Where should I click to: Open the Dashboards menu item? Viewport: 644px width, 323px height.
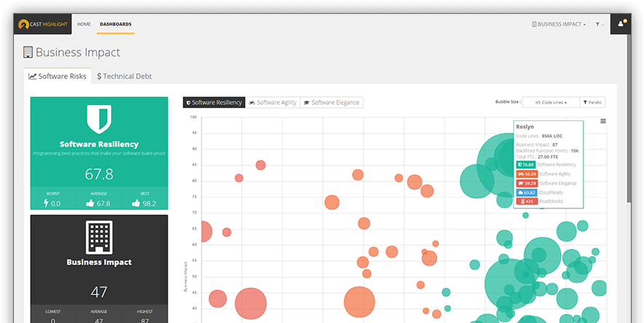[x=116, y=24]
